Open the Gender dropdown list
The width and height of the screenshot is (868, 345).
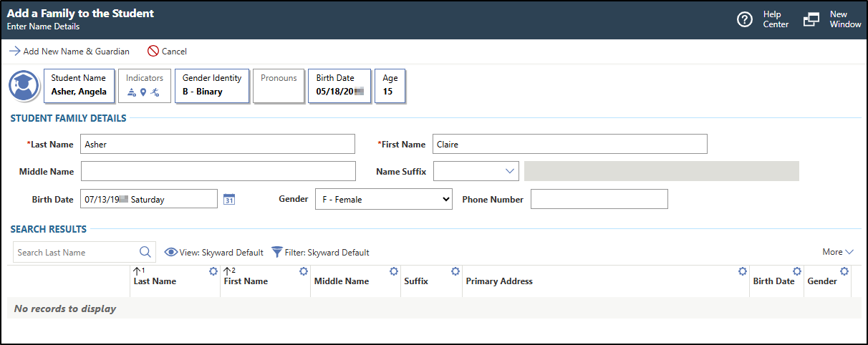(383, 200)
